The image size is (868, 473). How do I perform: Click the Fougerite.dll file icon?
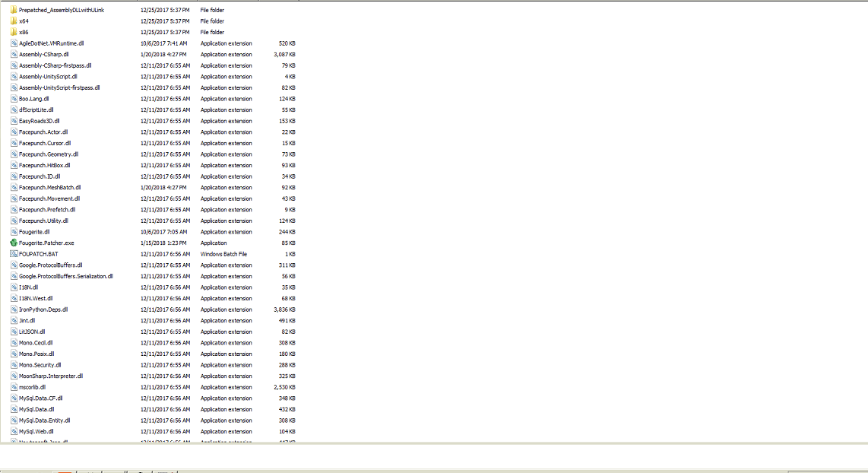click(14, 231)
